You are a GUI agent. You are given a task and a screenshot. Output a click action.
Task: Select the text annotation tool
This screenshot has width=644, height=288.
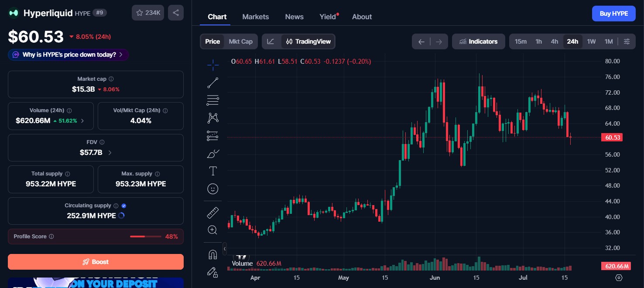tap(213, 171)
